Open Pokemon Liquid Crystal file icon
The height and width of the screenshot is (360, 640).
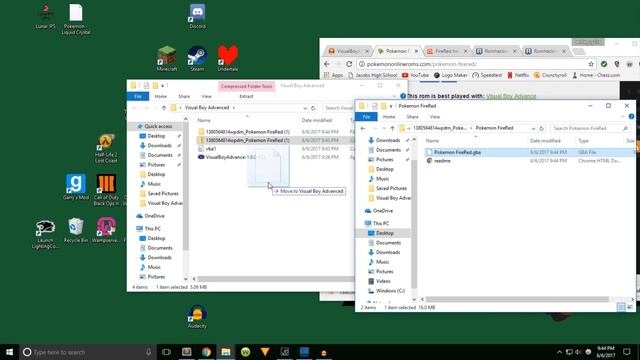click(76, 19)
